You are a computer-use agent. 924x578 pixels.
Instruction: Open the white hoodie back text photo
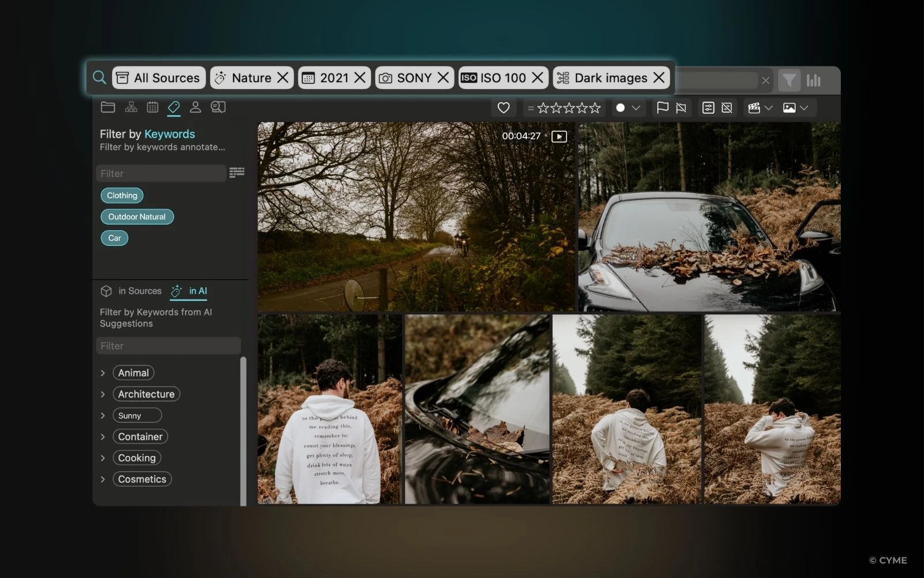click(329, 409)
